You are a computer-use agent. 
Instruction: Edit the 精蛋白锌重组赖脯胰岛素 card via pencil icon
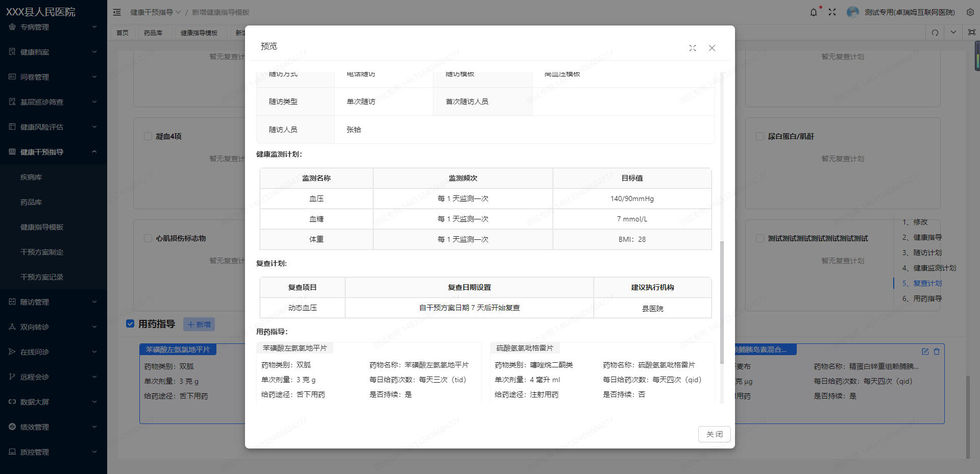[926, 352]
